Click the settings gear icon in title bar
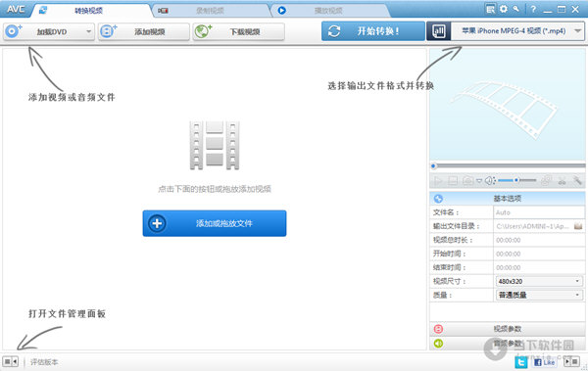The image size is (588, 371). (504, 9)
